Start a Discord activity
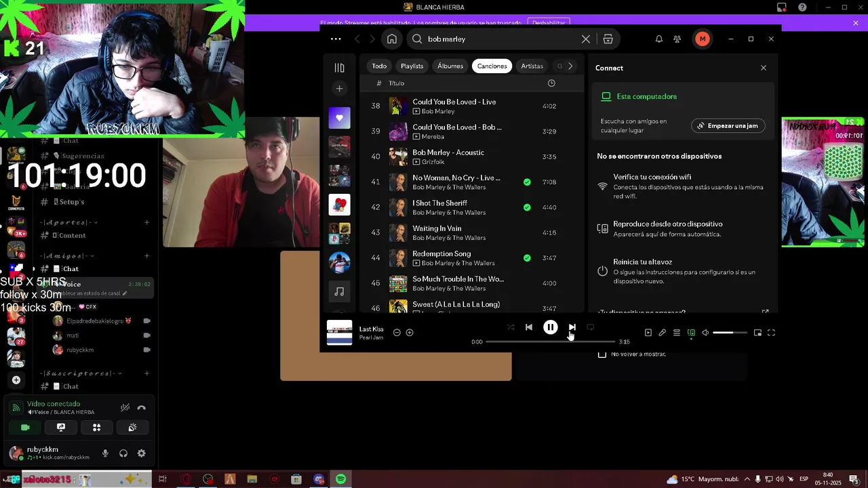 tap(96, 427)
